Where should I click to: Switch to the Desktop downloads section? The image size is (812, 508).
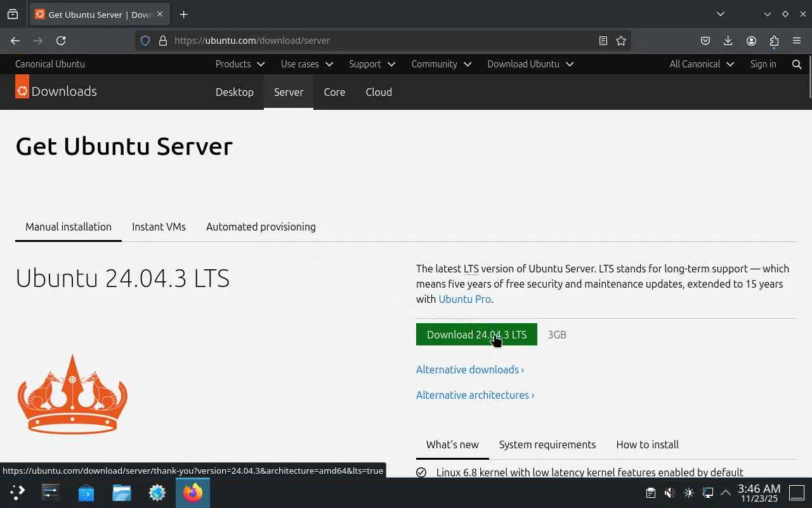coord(235,92)
